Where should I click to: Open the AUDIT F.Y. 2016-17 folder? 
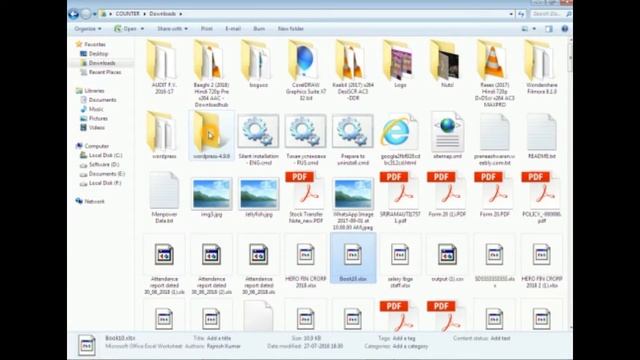(164, 67)
